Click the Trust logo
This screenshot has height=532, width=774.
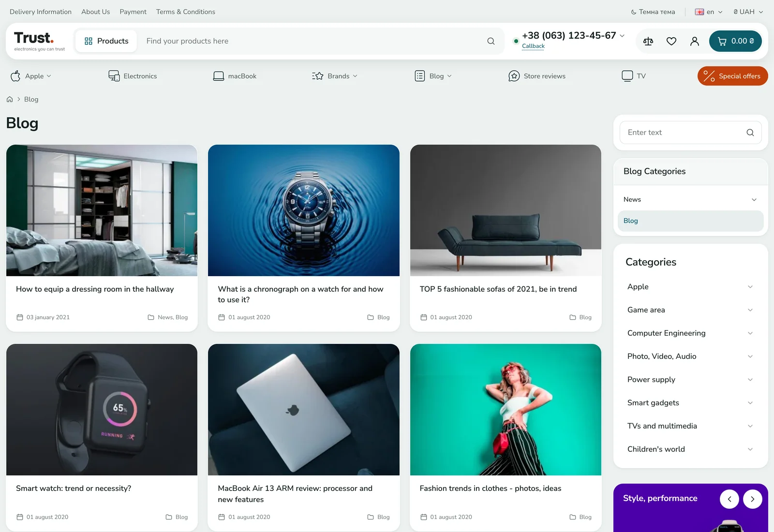(39, 41)
